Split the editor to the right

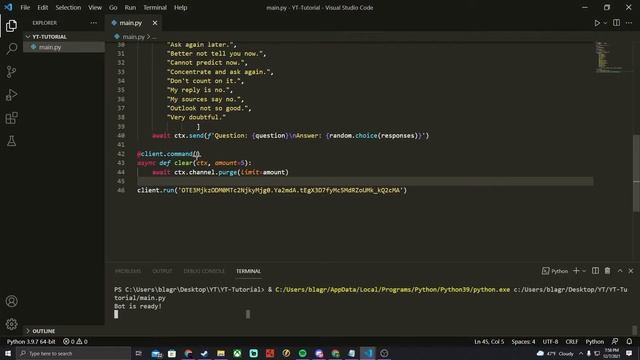(x=616, y=23)
